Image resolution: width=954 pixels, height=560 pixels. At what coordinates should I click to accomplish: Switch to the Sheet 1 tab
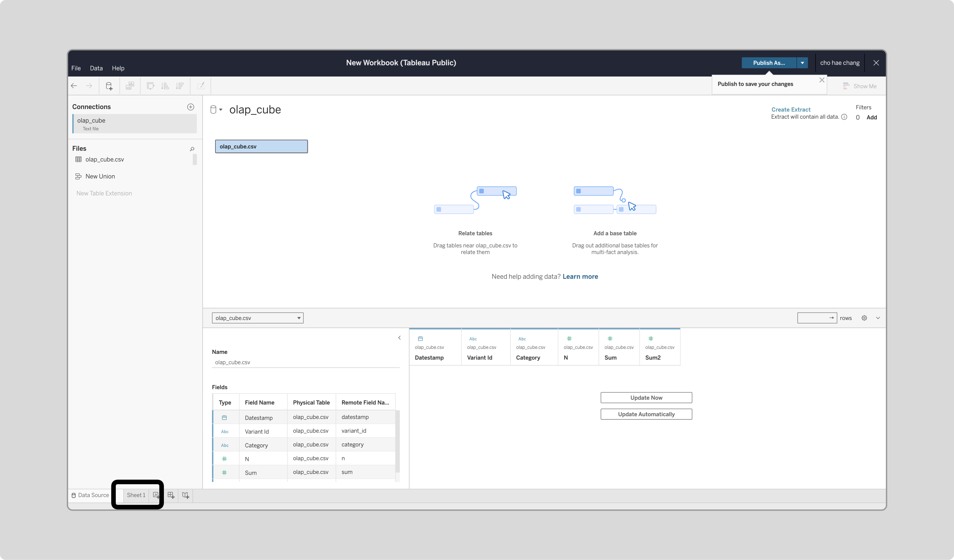(x=136, y=495)
